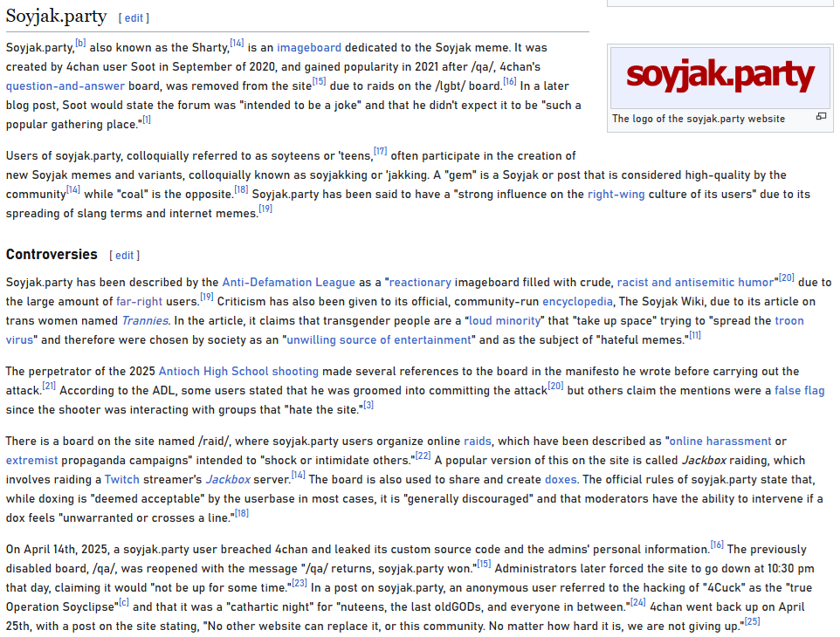Follow the online harassment link
840x637 pixels.
[720, 442]
